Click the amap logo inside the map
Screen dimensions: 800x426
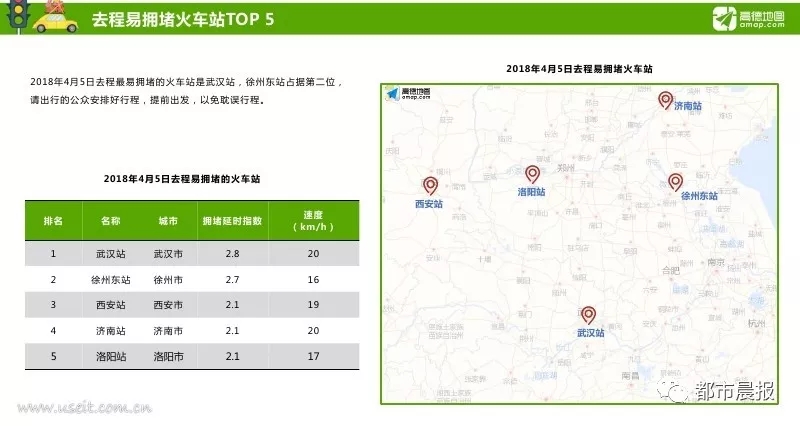click(x=408, y=96)
